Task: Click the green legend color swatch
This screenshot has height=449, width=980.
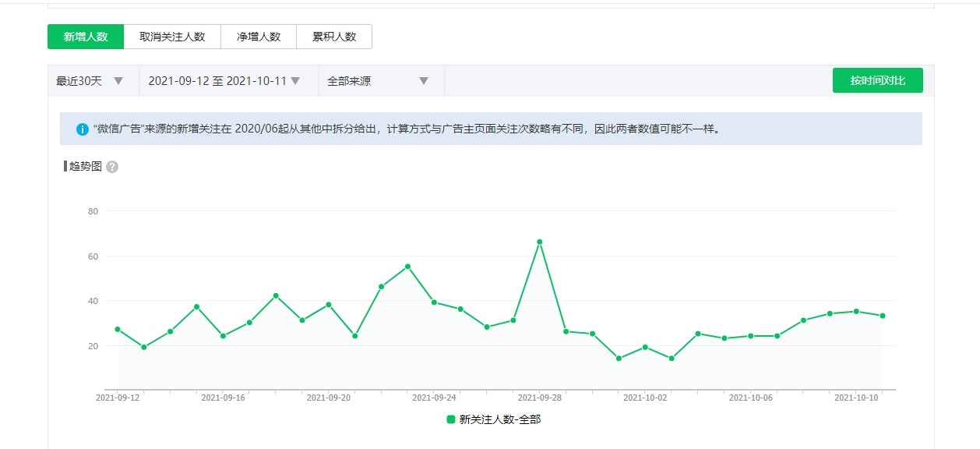Action: (x=451, y=419)
